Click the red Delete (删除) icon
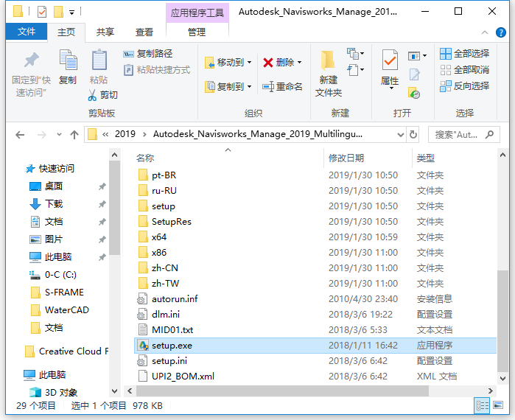 coord(268,63)
